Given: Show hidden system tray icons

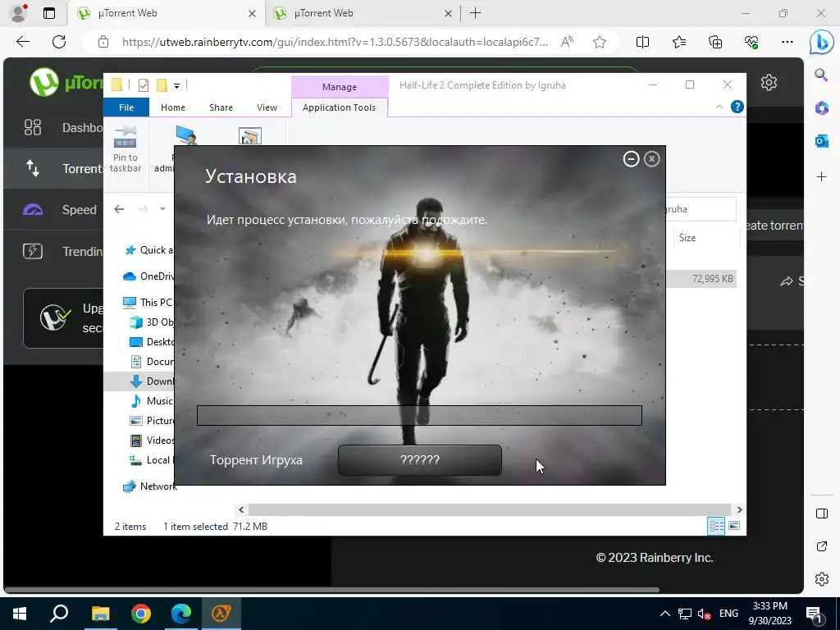Looking at the screenshot, I should 664,614.
